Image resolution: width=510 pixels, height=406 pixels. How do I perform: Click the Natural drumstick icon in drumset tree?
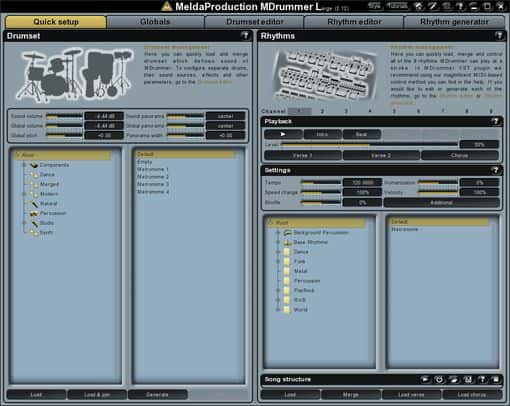click(x=34, y=204)
